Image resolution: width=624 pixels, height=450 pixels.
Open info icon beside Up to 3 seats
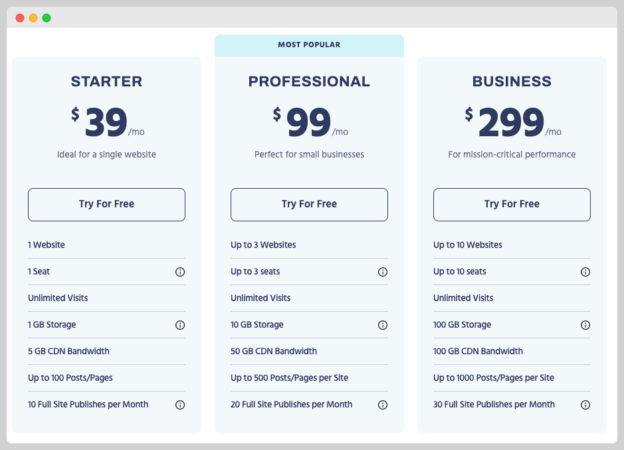click(x=383, y=271)
